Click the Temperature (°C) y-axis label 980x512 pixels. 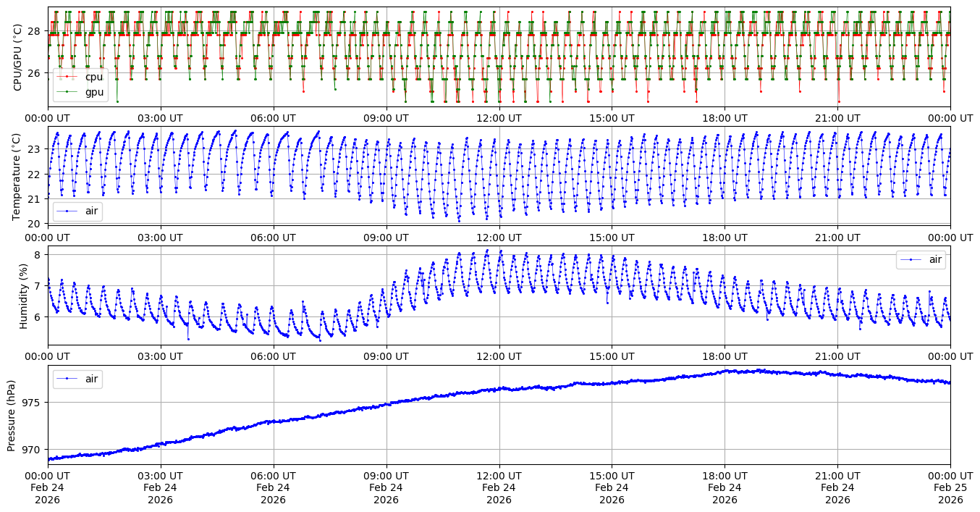pyautogui.click(x=18, y=176)
